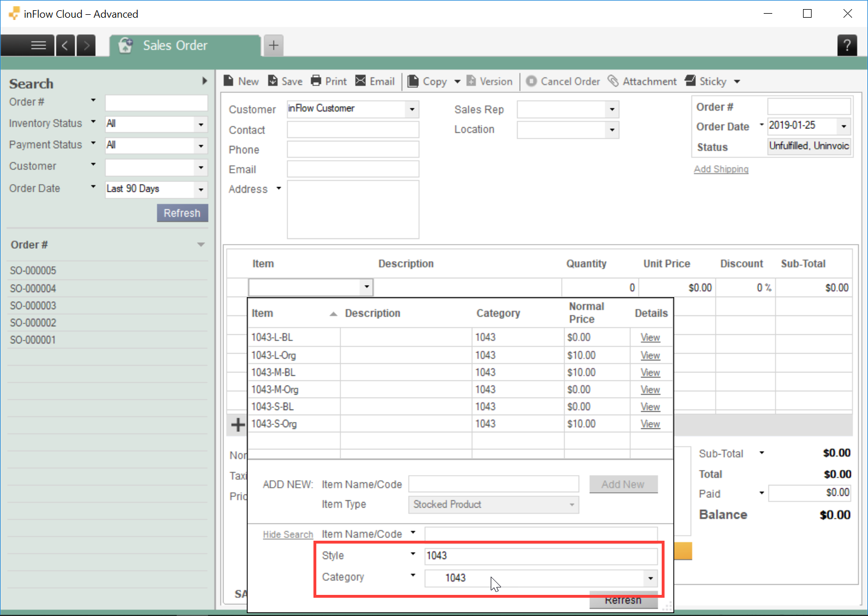
Task: Expand the Sub-Total label dropdown arrow
Action: 761,453
